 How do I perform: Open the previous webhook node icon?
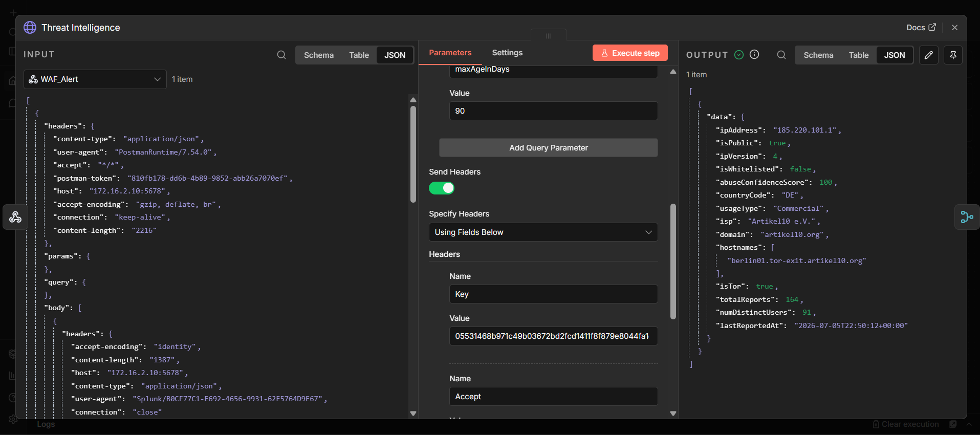click(15, 217)
